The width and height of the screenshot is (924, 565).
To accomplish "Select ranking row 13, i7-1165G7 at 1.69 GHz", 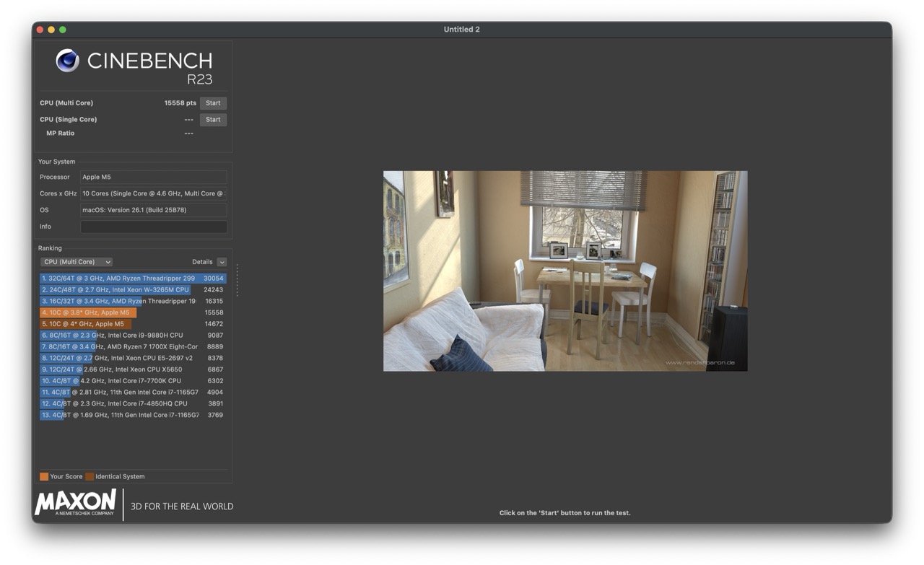I will 133,416.
